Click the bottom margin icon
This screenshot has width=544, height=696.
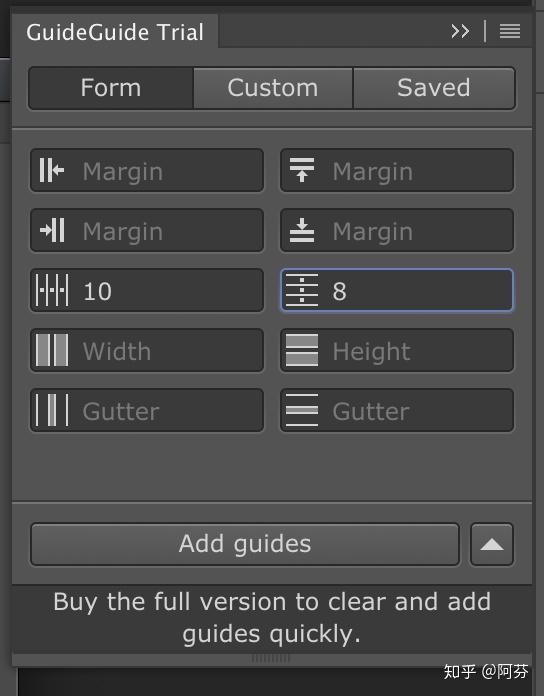click(x=302, y=230)
